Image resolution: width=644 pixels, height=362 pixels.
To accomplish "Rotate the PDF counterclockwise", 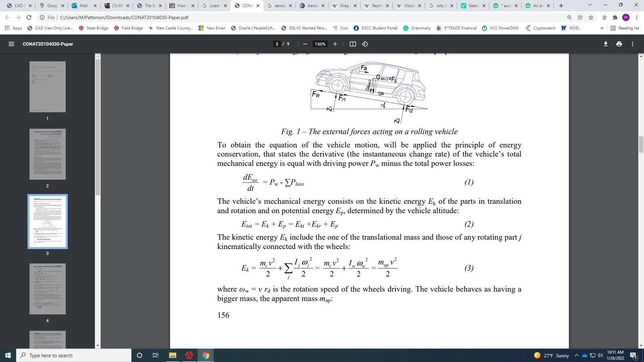I will 365,44.
